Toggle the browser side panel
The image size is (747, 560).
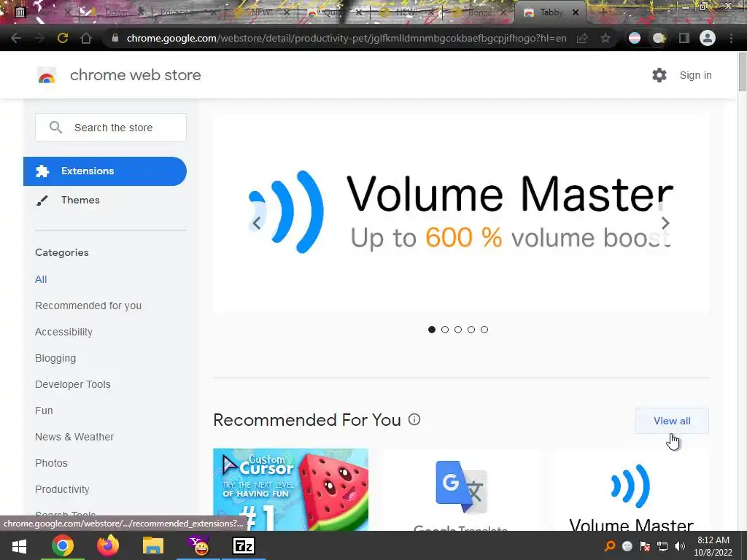coord(684,38)
